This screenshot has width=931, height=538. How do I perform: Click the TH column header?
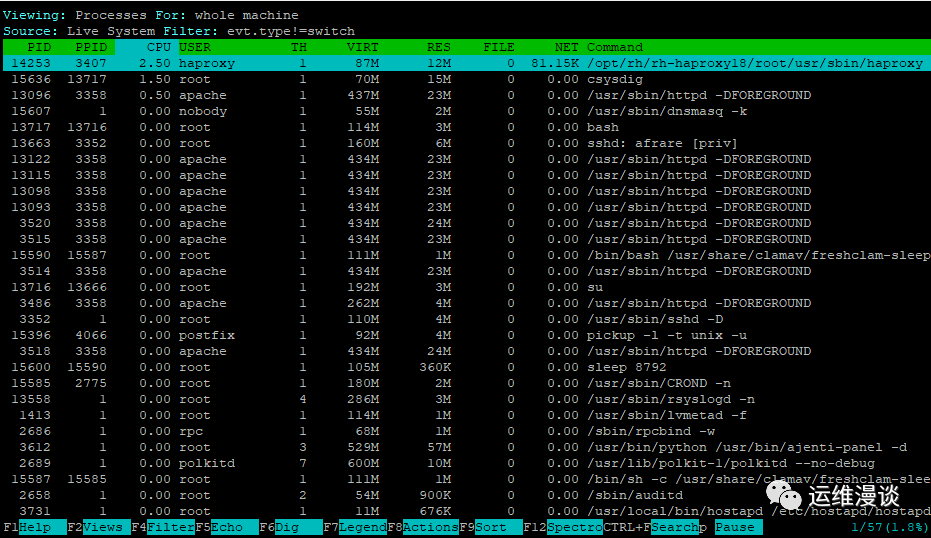tap(299, 47)
